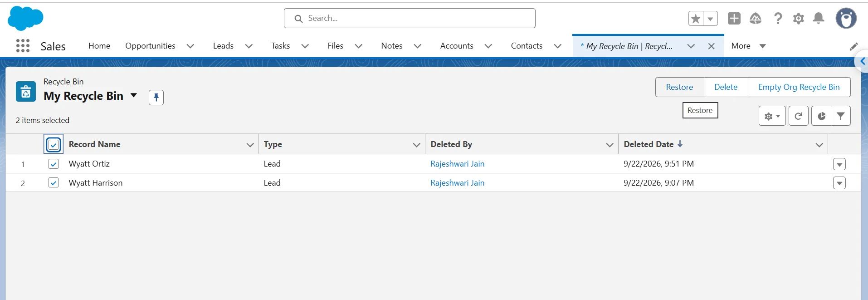The height and width of the screenshot is (300, 868).
Task: Open Contacts tab dropdown chevron
Action: tap(558, 46)
